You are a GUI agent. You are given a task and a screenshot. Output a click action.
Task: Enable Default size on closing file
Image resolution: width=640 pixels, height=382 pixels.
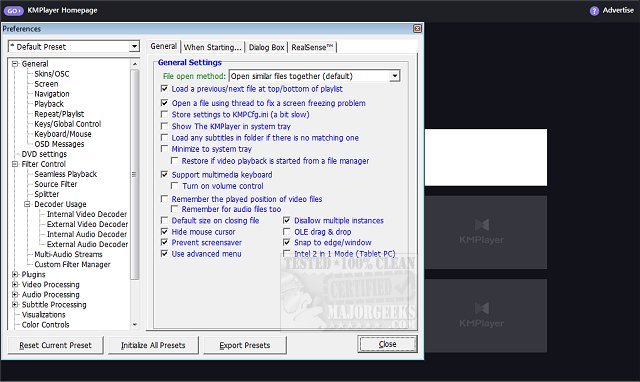click(x=164, y=220)
